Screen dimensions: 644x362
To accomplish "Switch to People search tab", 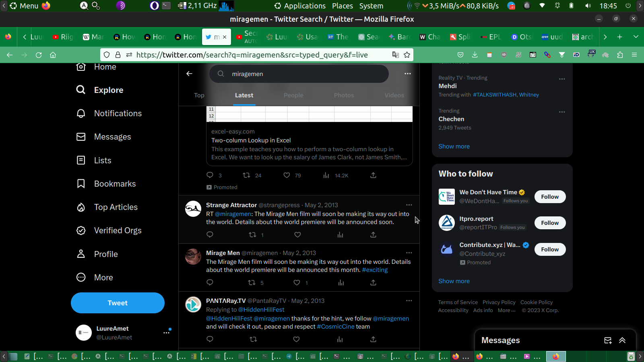I will pyautogui.click(x=293, y=95).
